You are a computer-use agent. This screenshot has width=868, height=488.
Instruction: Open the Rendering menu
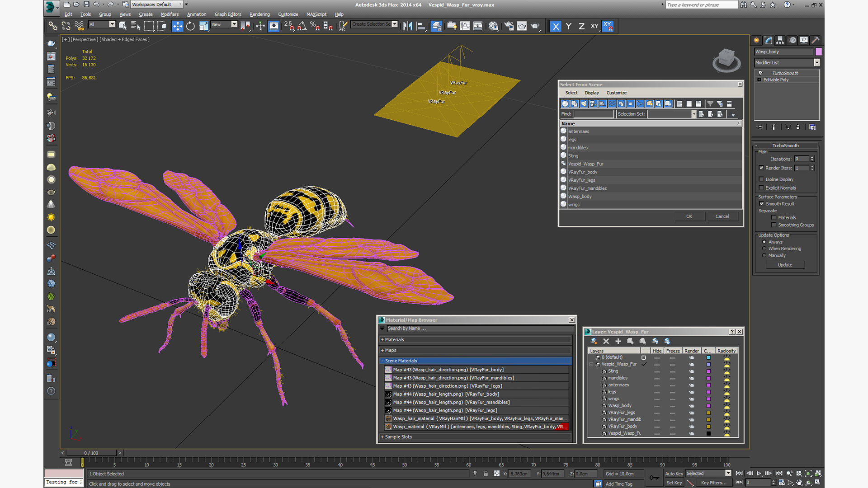click(259, 14)
